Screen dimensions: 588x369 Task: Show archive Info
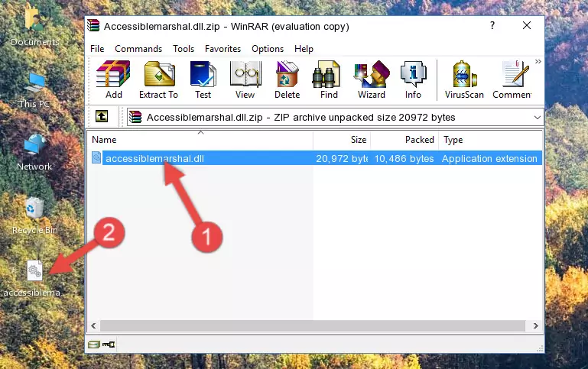pyautogui.click(x=413, y=79)
